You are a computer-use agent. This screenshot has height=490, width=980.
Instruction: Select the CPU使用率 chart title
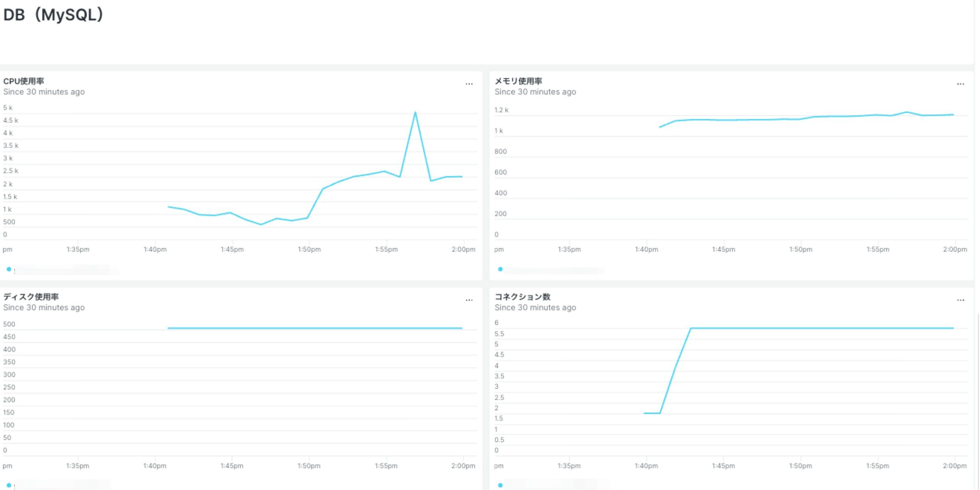(24, 81)
